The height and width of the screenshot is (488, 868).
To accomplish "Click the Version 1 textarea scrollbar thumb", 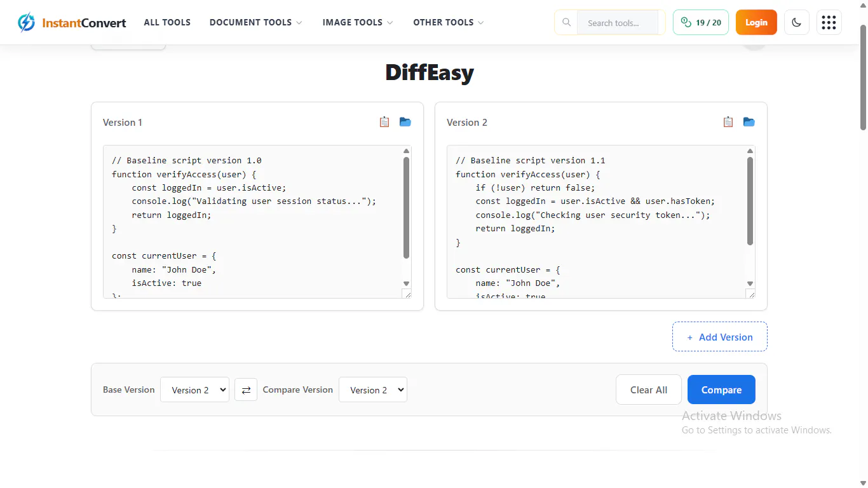I will tap(407, 207).
